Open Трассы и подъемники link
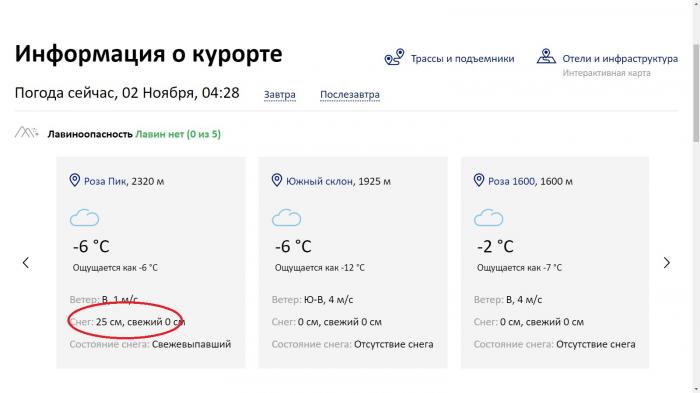This screenshot has height=393, width=700. point(462,59)
